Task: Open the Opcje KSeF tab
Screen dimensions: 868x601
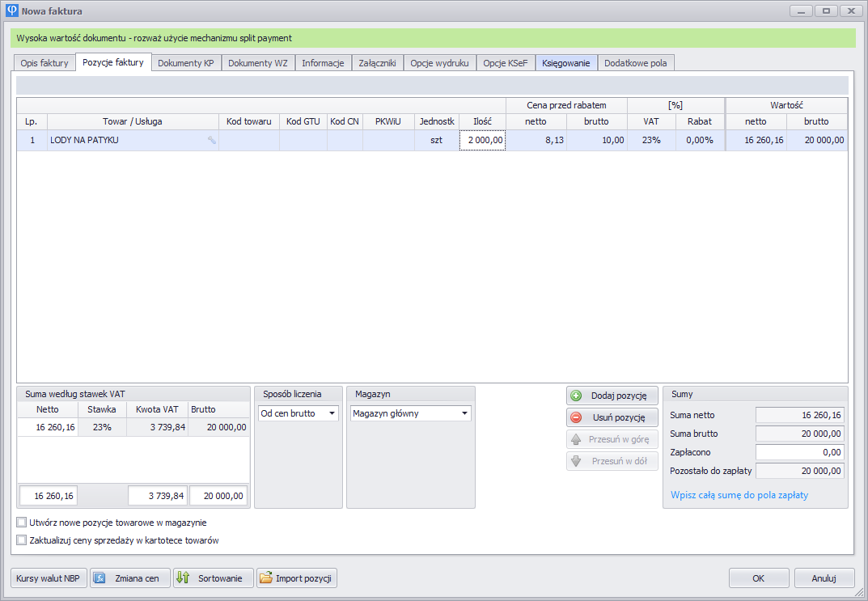Action: point(506,63)
